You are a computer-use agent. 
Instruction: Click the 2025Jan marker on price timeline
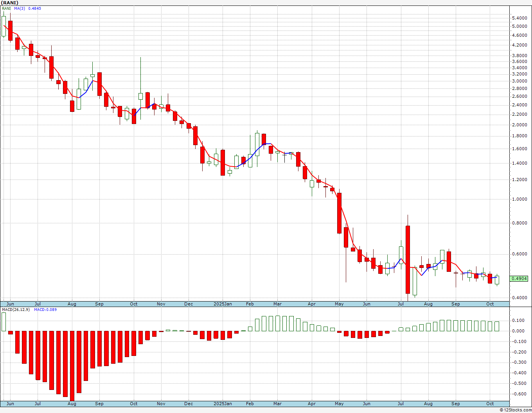click(223, 304)
